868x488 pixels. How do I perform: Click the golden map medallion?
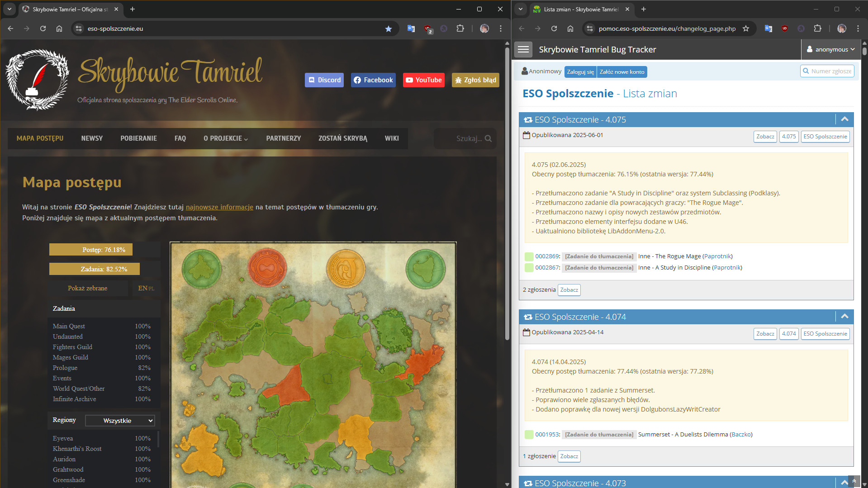pyautogui.click(x=346, y=268)
